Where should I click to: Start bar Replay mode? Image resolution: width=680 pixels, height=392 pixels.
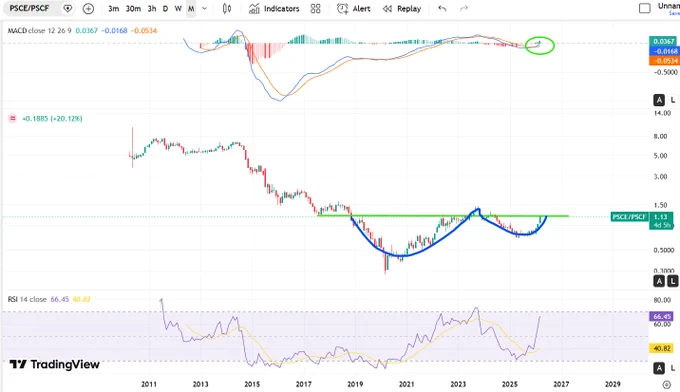point(402,9)
